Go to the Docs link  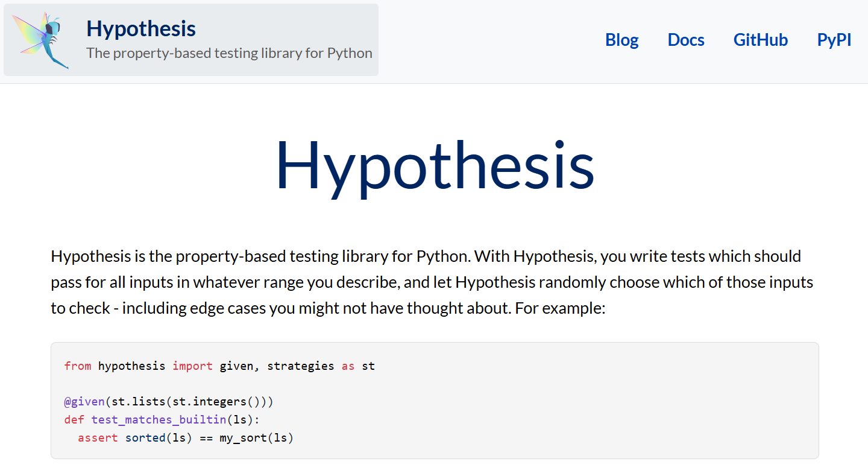[x=686, y=40]
